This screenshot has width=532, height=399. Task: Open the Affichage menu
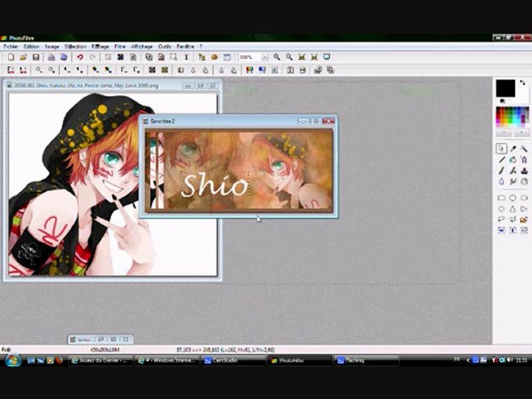(142, 47)
